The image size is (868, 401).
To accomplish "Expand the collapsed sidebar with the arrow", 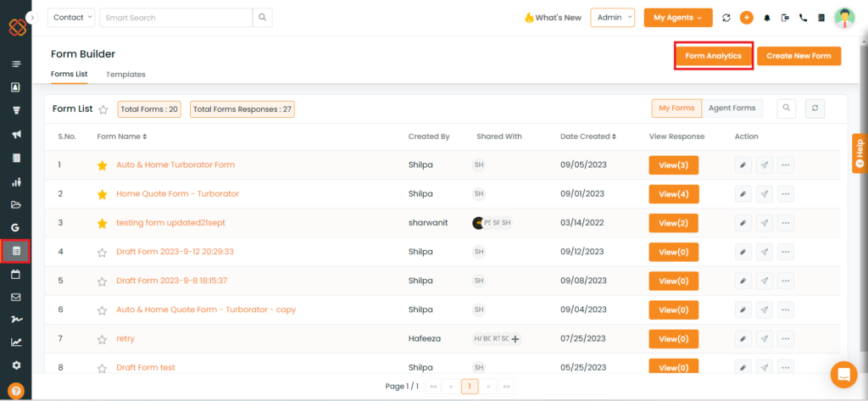I will coord(32,18).
